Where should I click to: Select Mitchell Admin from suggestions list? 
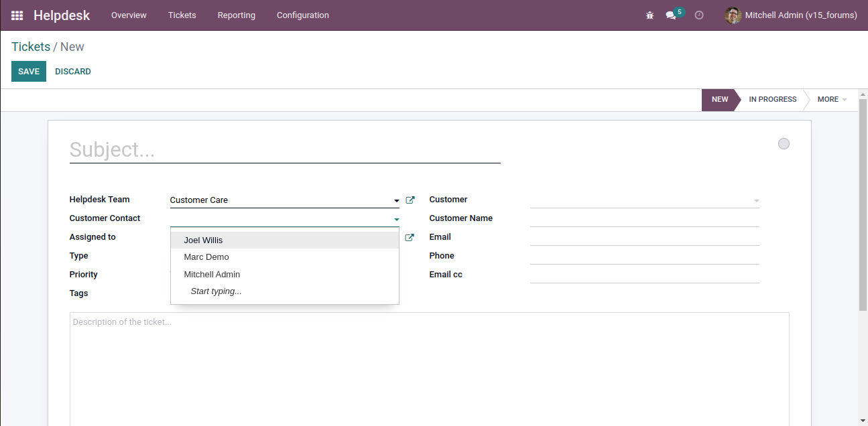point(285,274)
